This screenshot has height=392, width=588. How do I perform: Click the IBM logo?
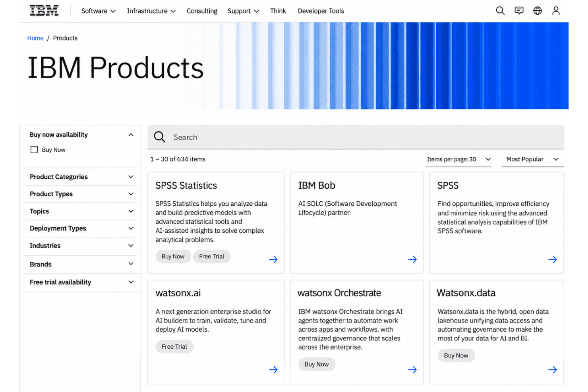(x=44, y=11)
